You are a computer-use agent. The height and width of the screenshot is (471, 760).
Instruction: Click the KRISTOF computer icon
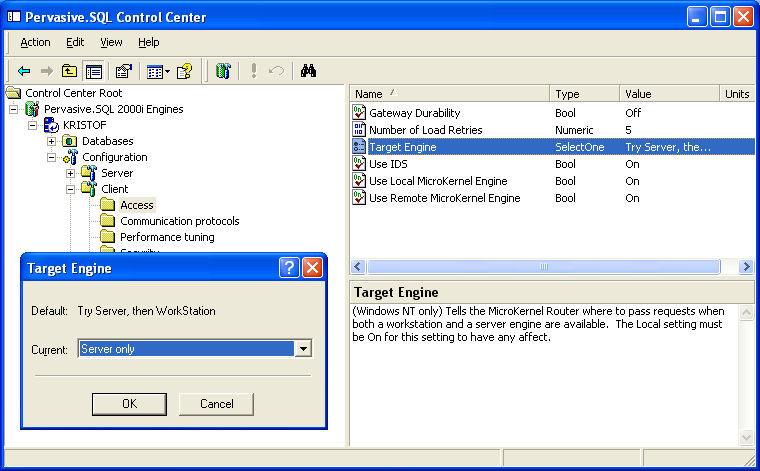click(x=51, y=125)
